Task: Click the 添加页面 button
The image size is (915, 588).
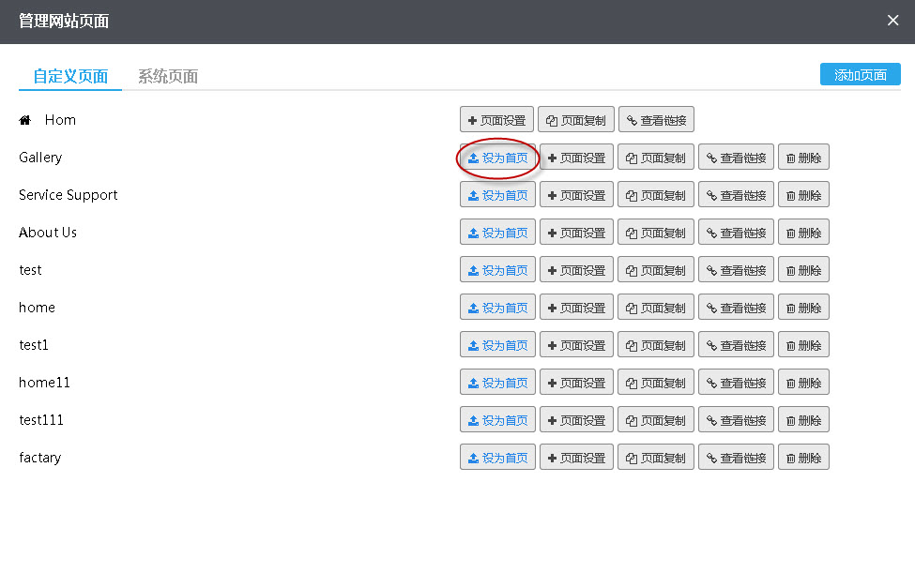Action: 860,75
